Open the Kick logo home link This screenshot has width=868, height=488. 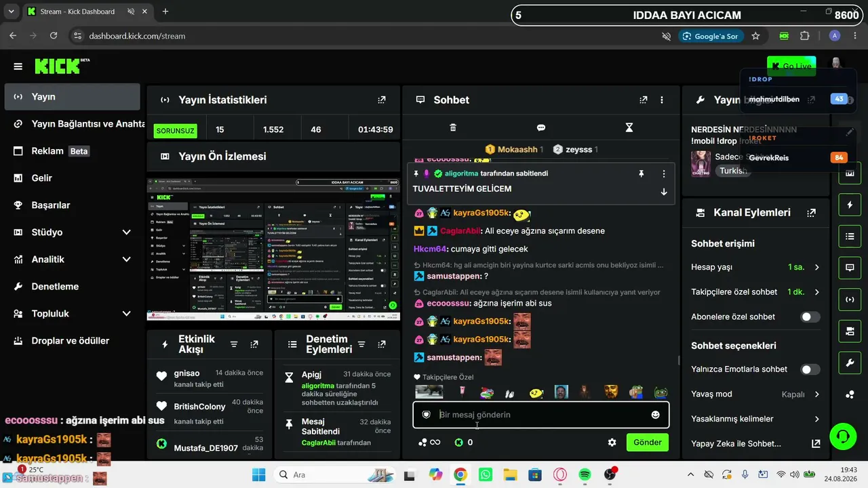click(x=62, y=66)
